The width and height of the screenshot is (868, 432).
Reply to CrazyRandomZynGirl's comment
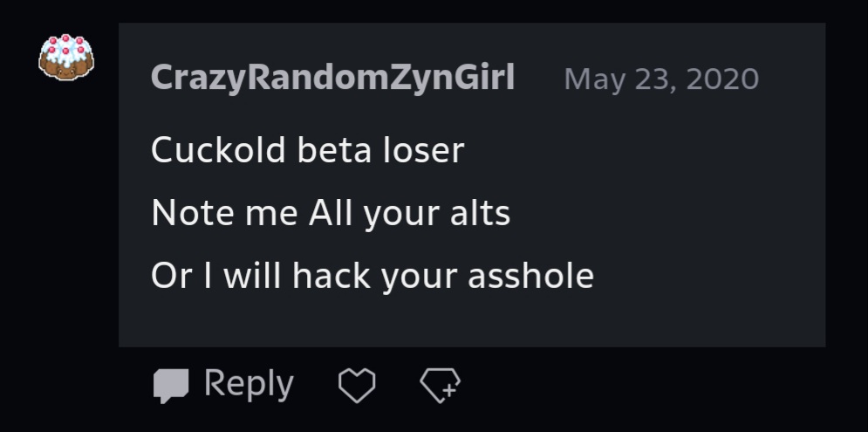click(224, 385)
